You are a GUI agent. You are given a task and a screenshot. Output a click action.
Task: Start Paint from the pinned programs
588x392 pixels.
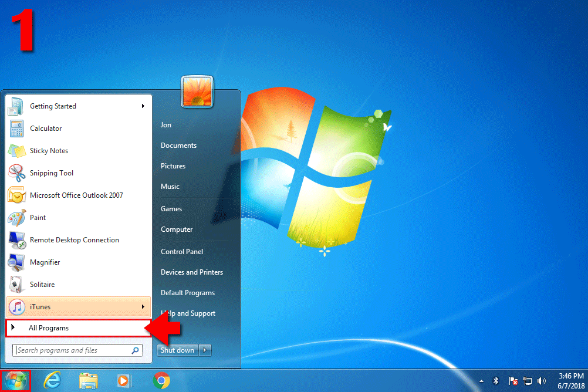38,218
